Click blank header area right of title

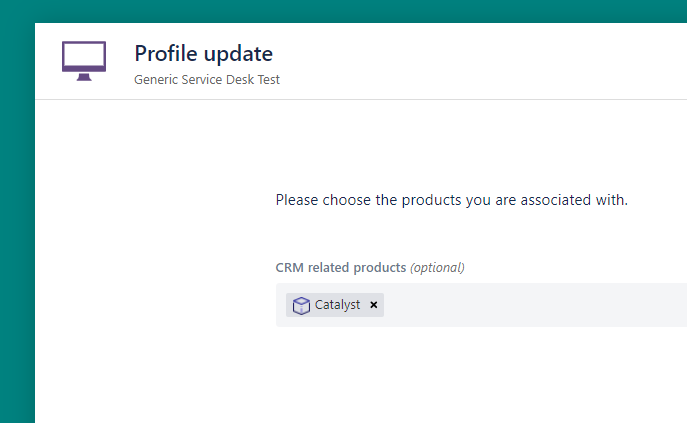pos(480,60)
